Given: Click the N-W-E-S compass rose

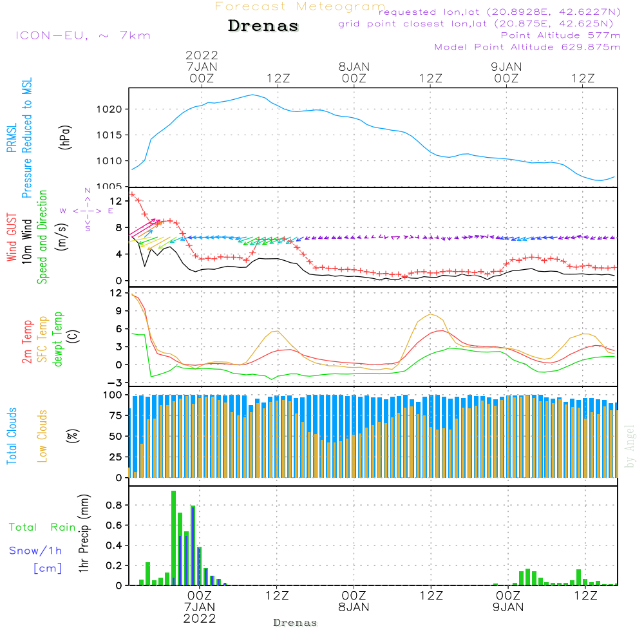Looking at the screenshot, I should click(87, 209).
